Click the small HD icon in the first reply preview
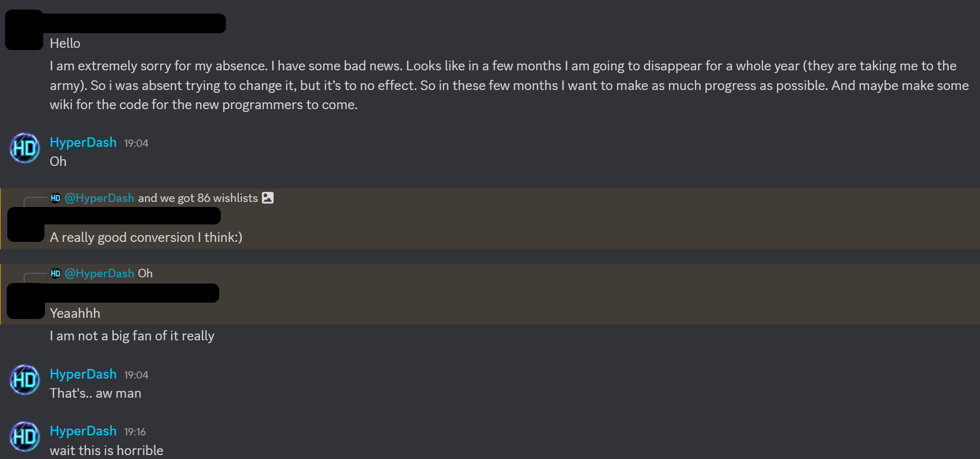This screenshot has height=459, width=980. pyautogui.click(x=55, y=198)
